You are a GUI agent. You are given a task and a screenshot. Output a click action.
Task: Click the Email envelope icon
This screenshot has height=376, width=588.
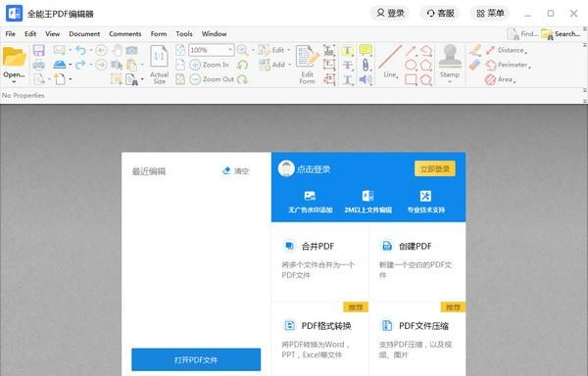point(59,50)
